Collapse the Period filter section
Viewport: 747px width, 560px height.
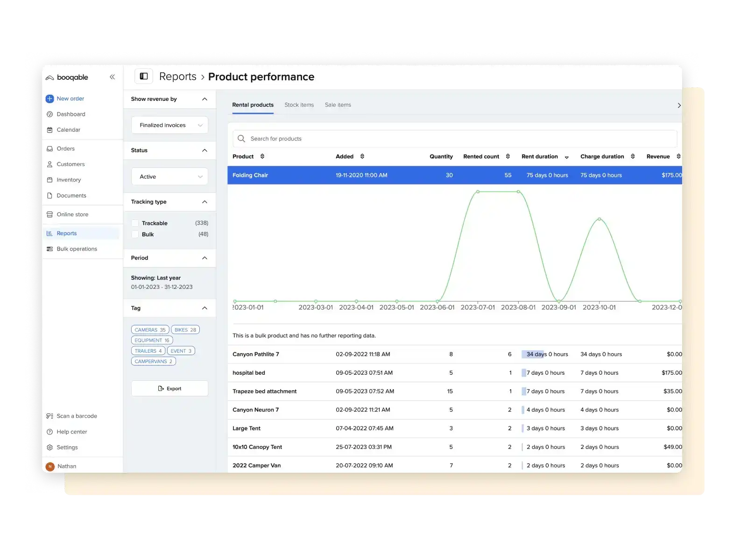click(x=204, y=258)
